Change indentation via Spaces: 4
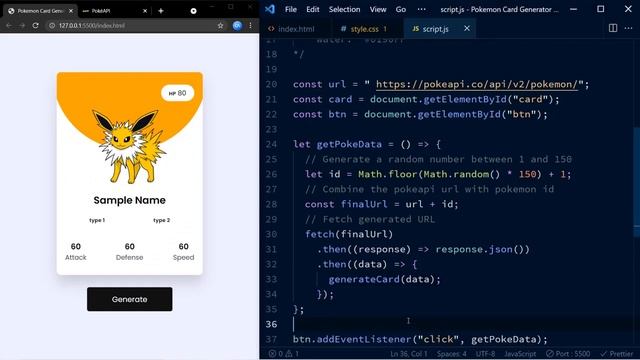This screenshot has height=360, width=640. click(x=451, y=354)
